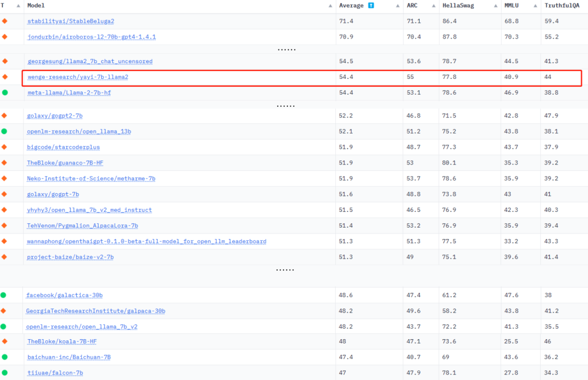This screenshot has height=380, width=588.
Task: Click the type icon for Neko-Institute-of-Science/metharme-7b
Action: tap(4, 179)
